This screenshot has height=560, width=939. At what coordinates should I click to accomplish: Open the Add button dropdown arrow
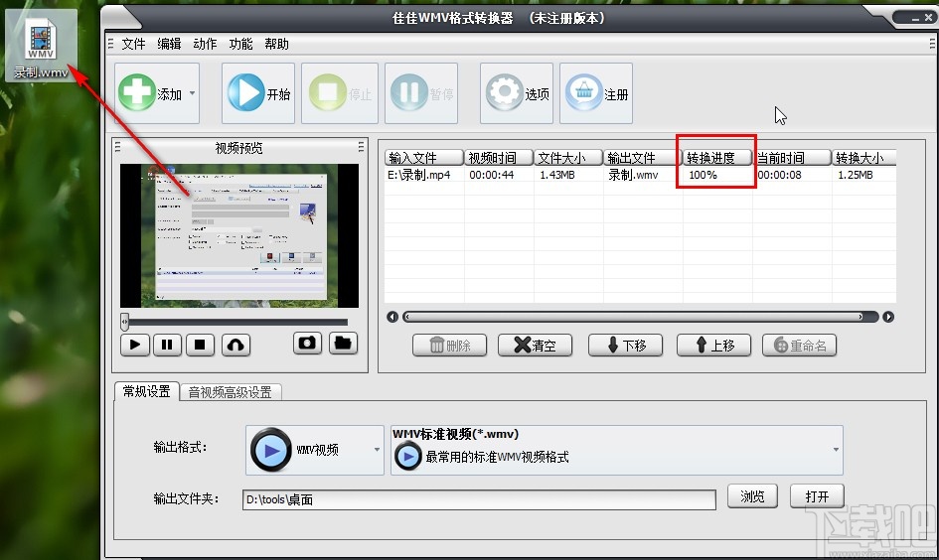point(192,93)
